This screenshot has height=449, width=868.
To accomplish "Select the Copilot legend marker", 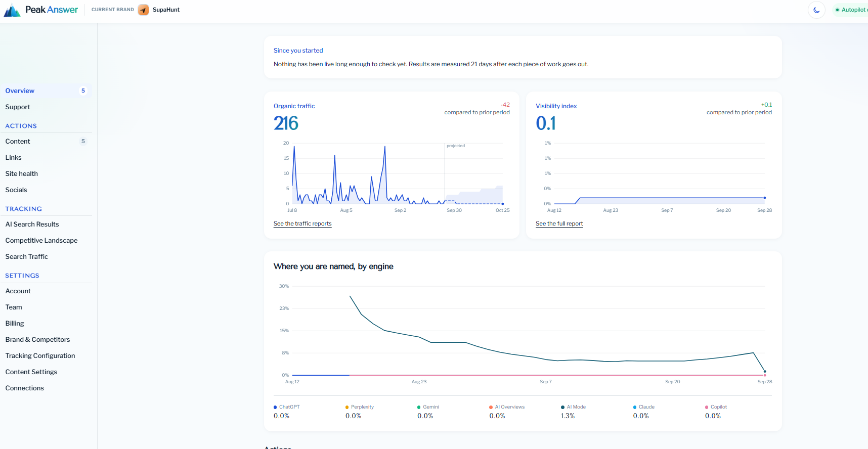I will [x=707, y=407].
